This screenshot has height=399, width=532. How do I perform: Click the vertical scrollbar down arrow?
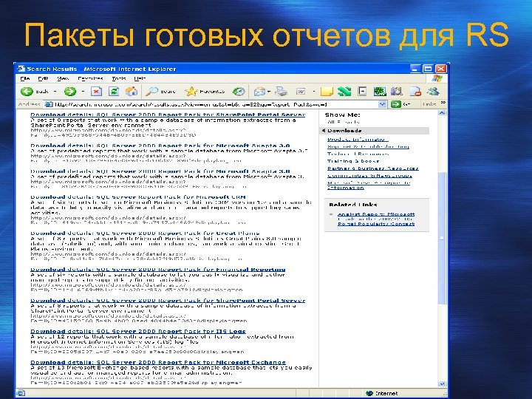click(x=442, y=383)
